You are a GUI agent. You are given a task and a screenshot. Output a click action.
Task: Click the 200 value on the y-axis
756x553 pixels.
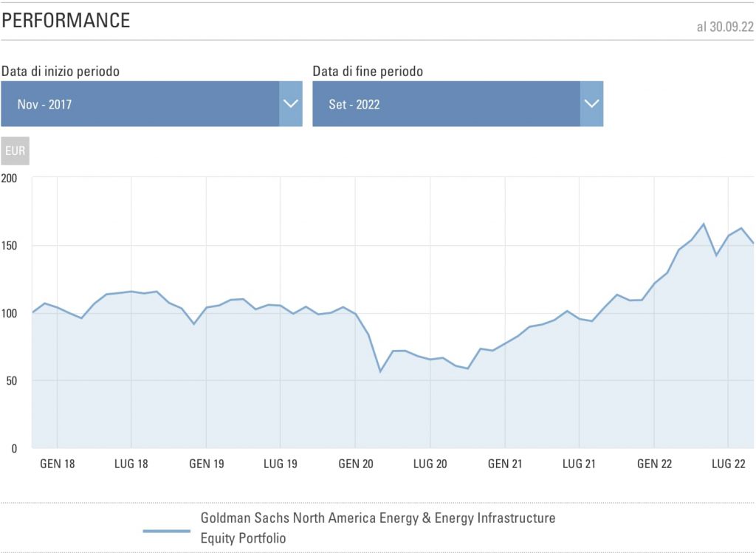click(x=9, y=178)
